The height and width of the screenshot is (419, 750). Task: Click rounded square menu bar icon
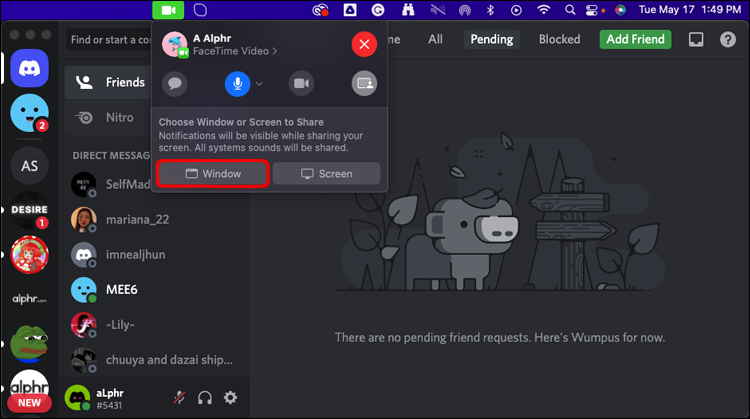point(200,10)
